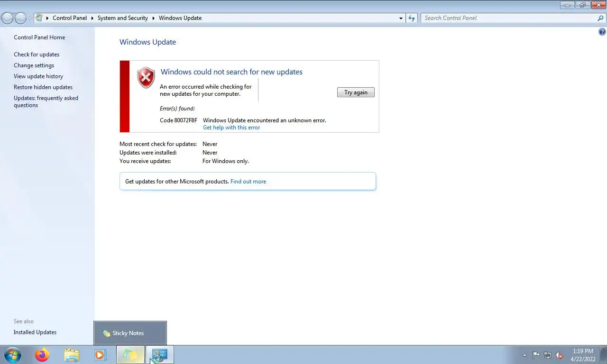This screenshot has width=607, height=364.
Task: Click the red error shield icon
Action: pos(146,77)
